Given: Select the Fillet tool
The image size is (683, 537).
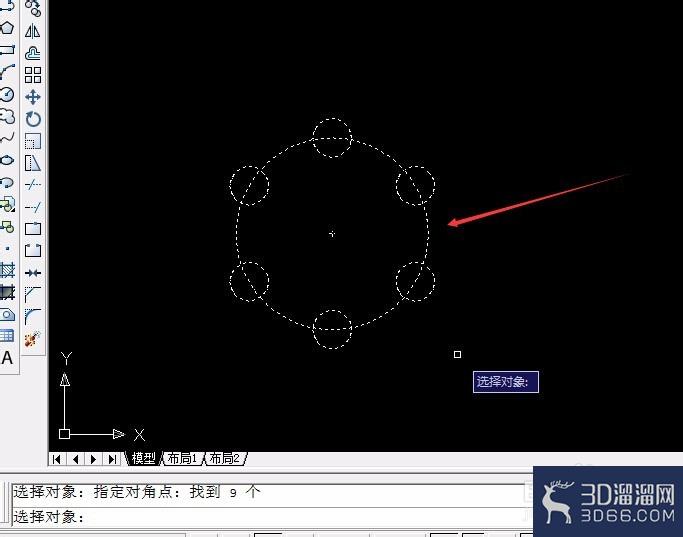Looking at the screenshot, I should click(x=33, y=317).
